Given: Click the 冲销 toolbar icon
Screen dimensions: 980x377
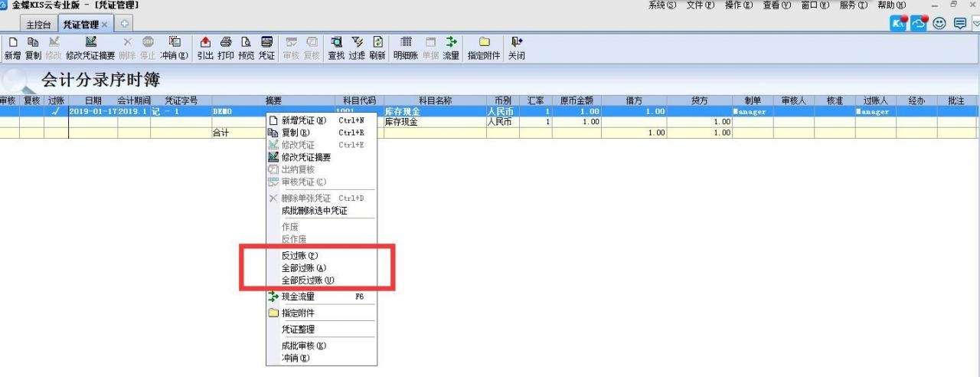Looking at the screenshot, I should [x=173, y=41].
